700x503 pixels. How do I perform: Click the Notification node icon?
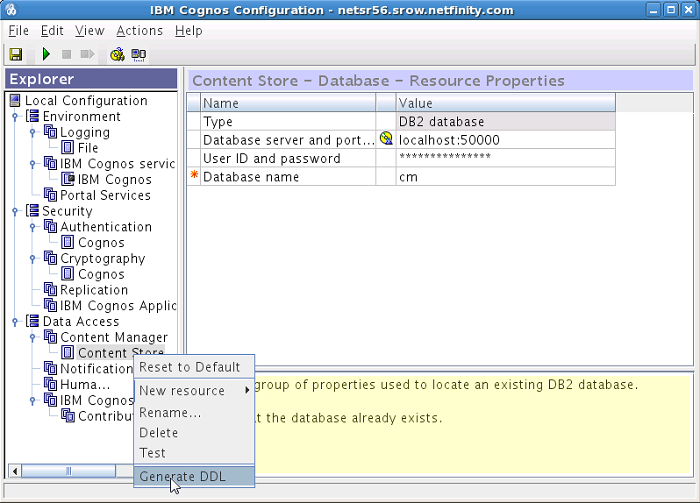coord(50,368)
